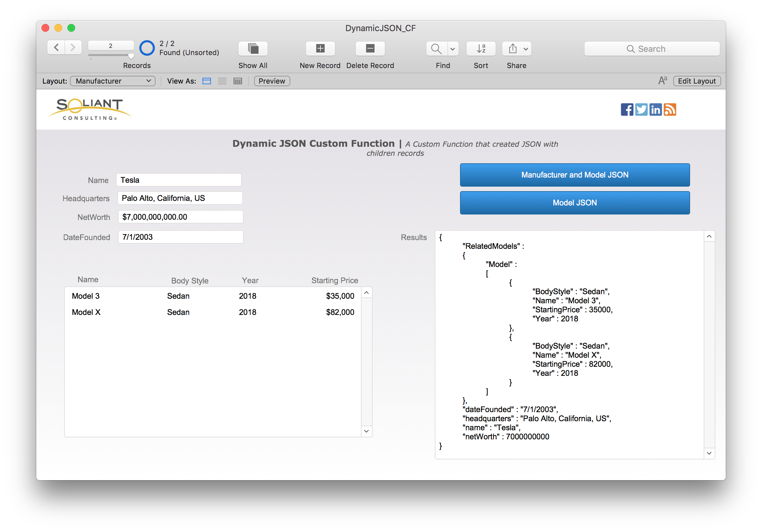Switch to Table view icon
The image size is (762, 532).
(x=237, y=81)
